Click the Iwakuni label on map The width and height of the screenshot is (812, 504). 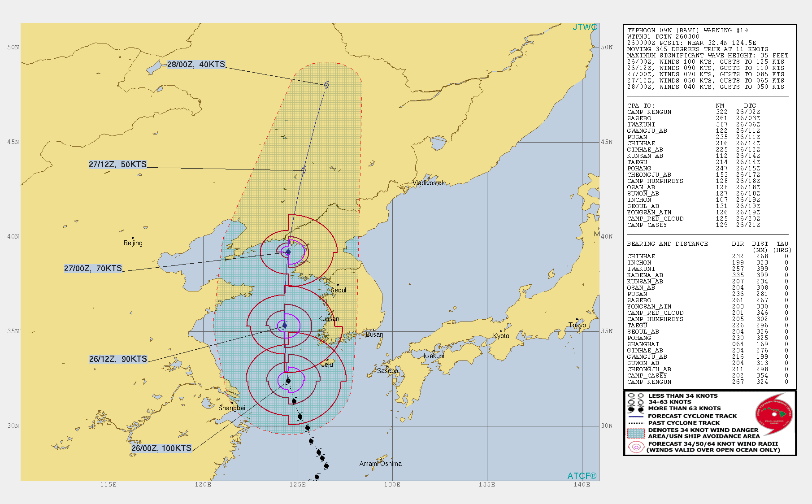[434, 356]
